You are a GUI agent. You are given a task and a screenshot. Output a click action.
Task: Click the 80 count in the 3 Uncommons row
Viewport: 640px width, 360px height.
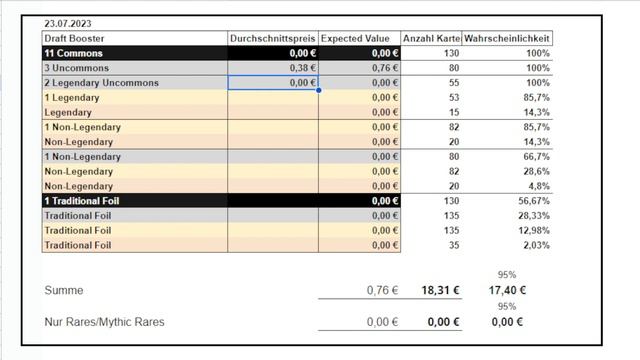[x=454, y=68]
